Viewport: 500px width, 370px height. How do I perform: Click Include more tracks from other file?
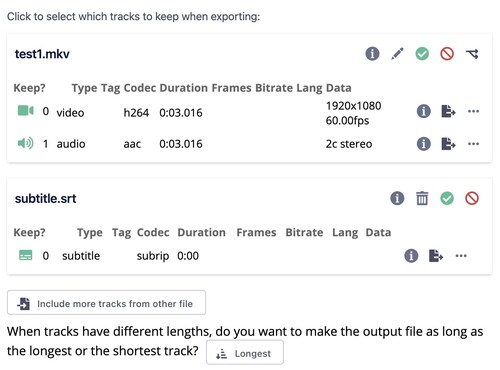pyautogui.click(x=106, y=303)
